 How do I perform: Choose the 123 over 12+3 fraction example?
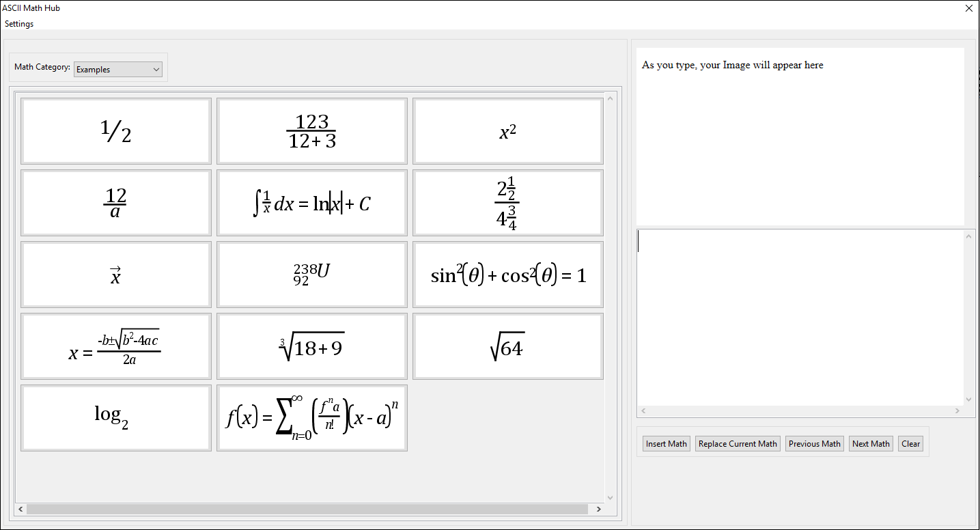[x=312, y=131]
